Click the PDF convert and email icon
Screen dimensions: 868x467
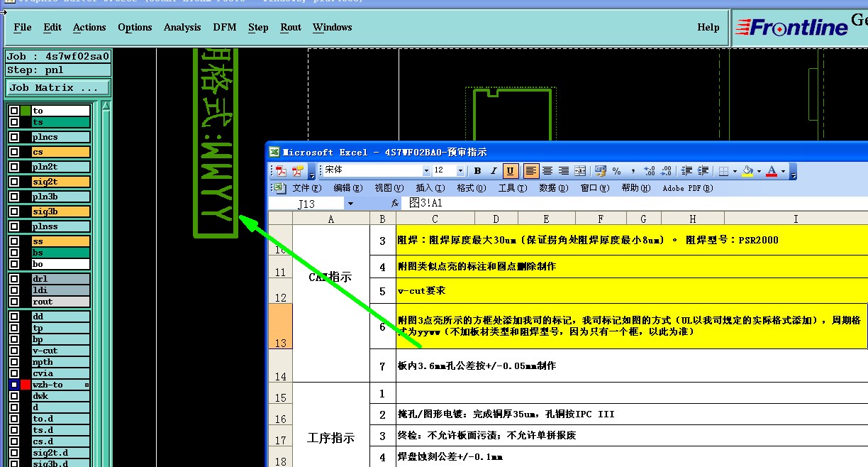(297, 171)
